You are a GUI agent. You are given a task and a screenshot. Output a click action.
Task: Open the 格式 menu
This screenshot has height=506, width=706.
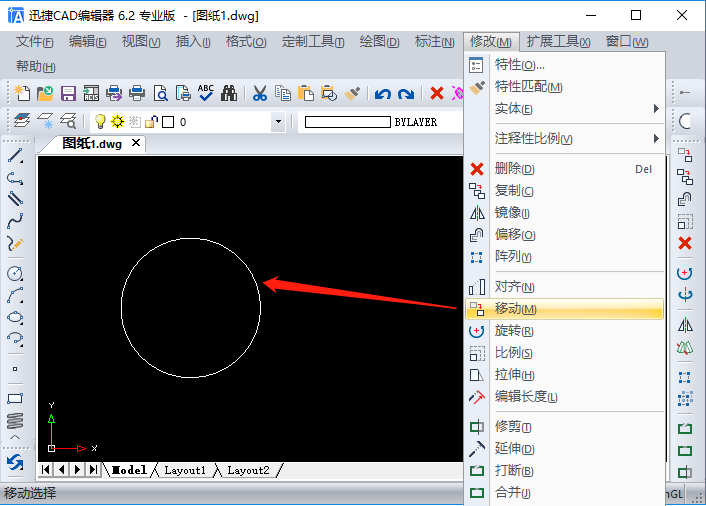point(246,42)
